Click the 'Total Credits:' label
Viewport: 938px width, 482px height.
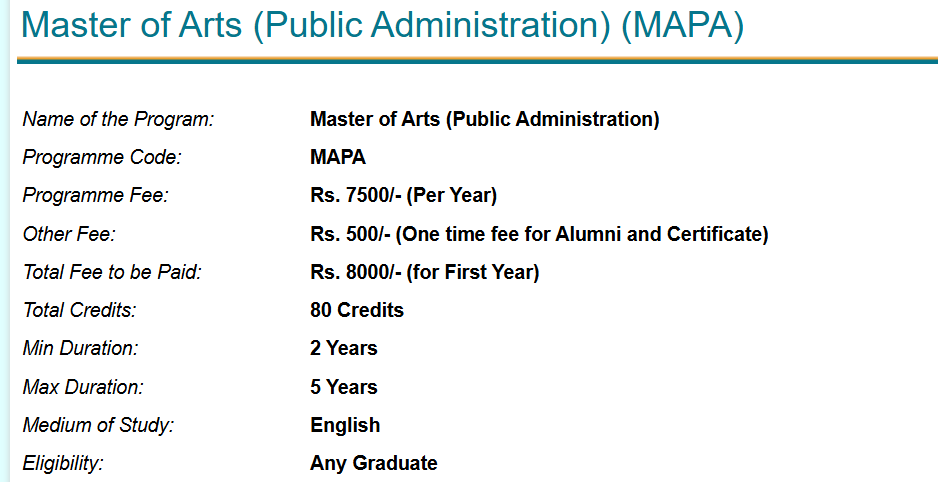pos(79,311)
